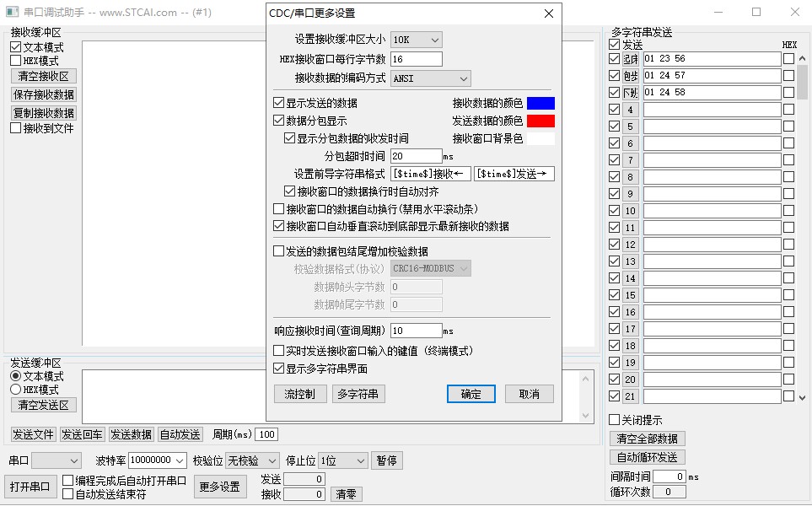Enable 接收到文件 checkbox
Image resolution: width=812 pixels, height=506 pixels.
[15, 128]
